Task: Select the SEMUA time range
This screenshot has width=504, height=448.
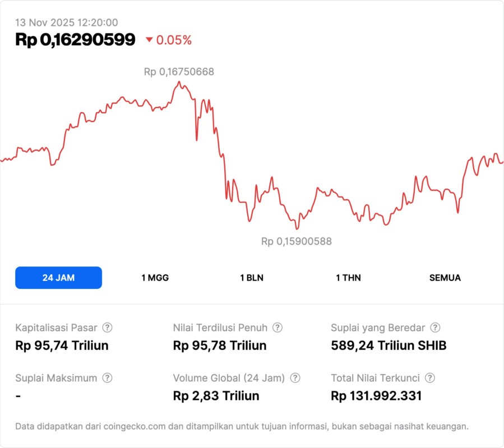Action: pyautogui.click(x=445, y=278)
